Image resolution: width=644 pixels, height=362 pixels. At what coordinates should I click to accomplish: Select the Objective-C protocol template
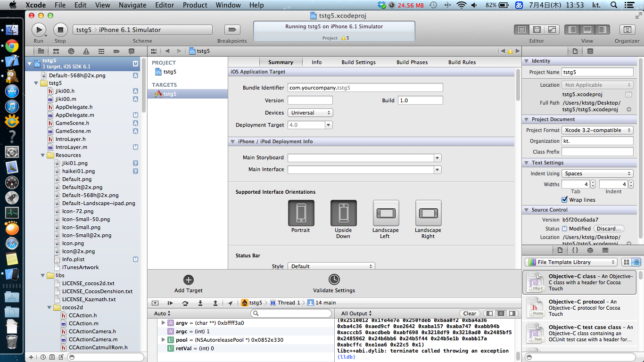click(579, 308)
